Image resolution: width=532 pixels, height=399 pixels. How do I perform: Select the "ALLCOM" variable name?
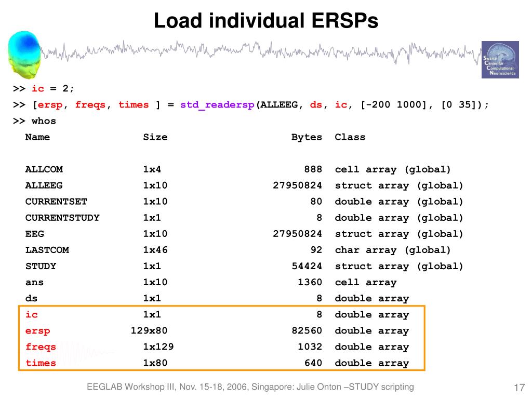pyautogui.click(x=44, y=169)
